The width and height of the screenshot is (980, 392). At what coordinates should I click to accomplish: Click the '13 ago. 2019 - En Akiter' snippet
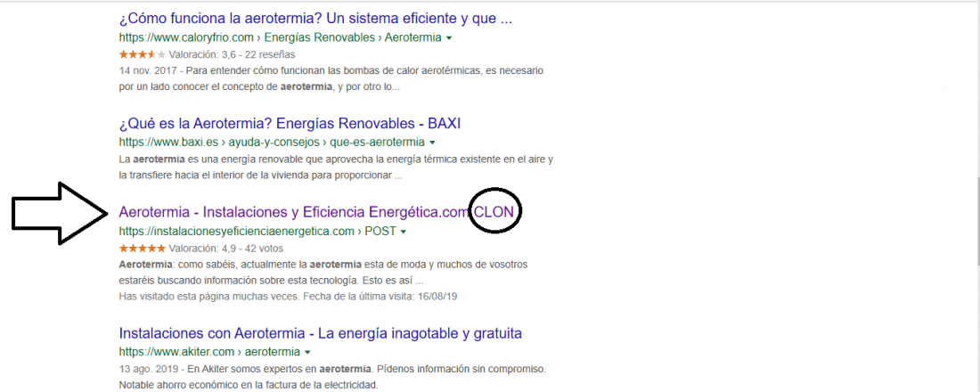tap(332, 376)
